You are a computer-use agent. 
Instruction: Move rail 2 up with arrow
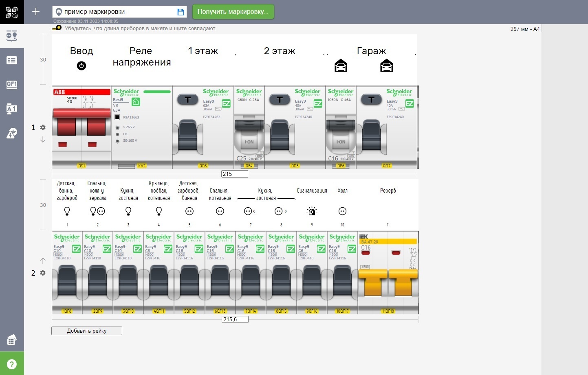coord(43,261)
